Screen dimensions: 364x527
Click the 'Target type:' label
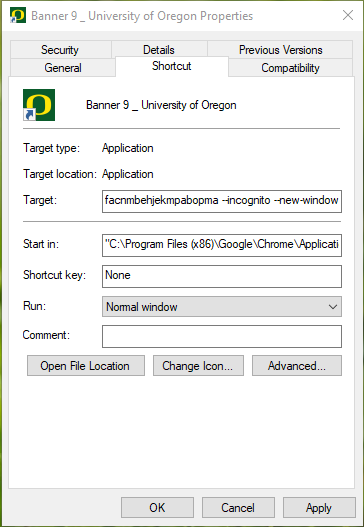pyautogui.click(x=51, y=148)
